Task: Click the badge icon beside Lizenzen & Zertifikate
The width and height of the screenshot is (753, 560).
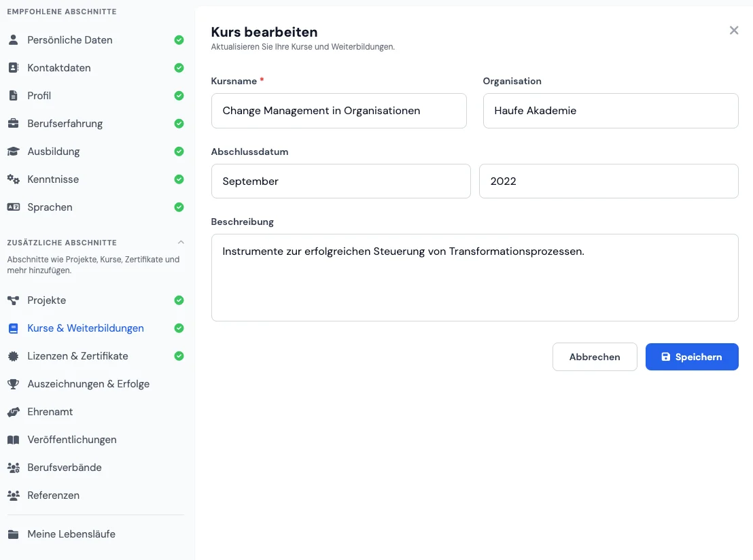Action: [14, 356]
